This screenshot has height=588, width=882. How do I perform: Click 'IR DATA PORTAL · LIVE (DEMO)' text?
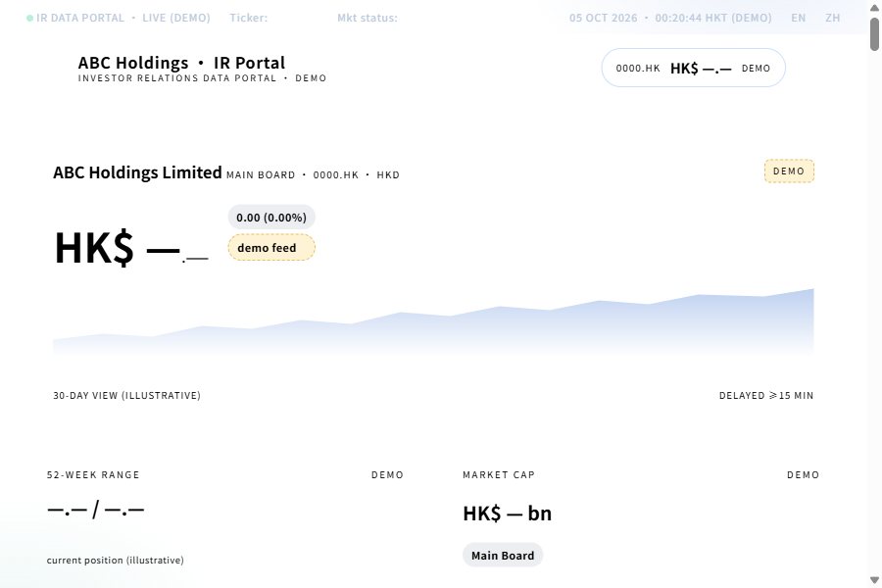point(123,18)
